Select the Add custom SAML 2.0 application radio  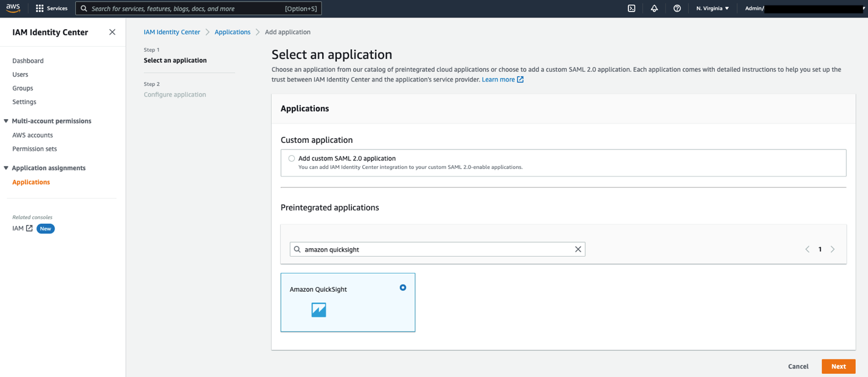292,158
